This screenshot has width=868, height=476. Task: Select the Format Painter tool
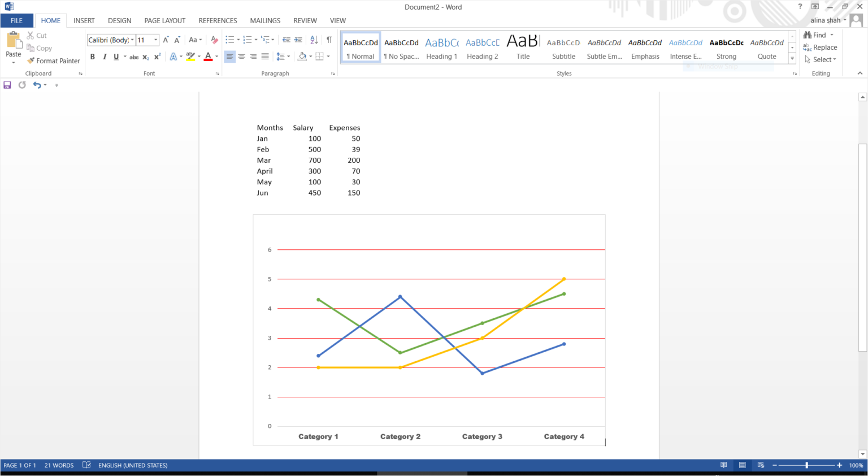pyautogui.click(x=54, y=60)
